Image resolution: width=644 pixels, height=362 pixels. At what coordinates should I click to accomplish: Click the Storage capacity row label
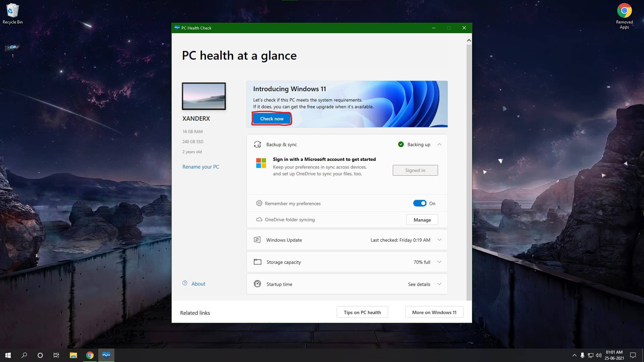(x=284, y=262)
